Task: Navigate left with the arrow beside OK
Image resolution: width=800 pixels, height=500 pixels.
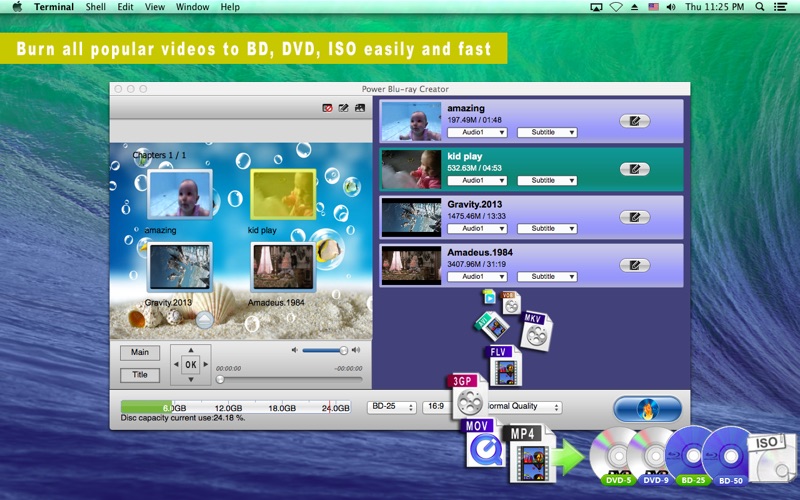Action: coord(176,364)
